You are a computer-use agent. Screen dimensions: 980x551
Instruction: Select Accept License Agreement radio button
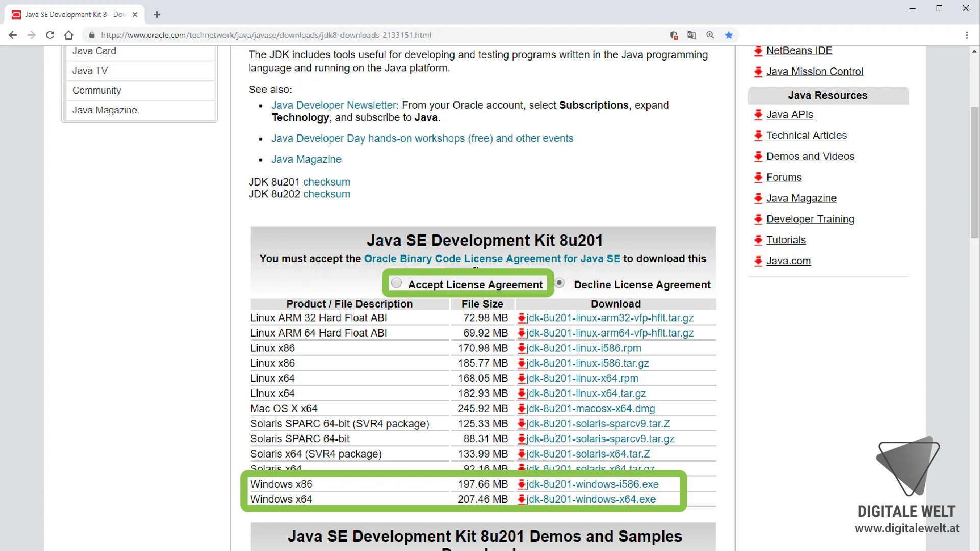(397, 283)
